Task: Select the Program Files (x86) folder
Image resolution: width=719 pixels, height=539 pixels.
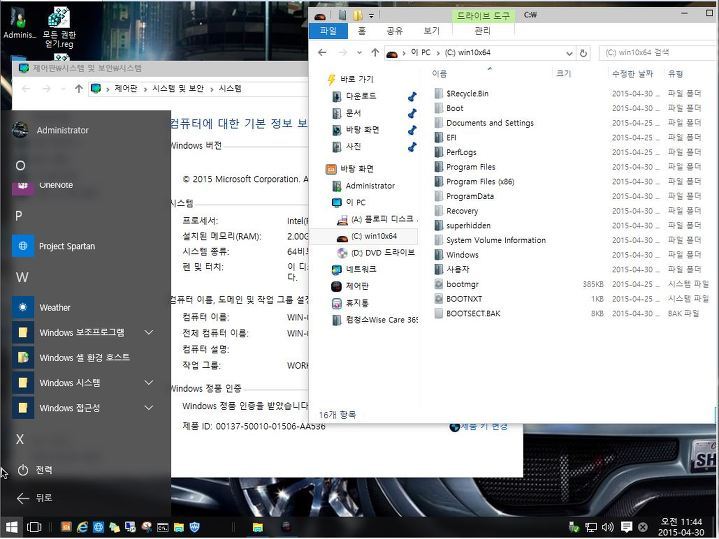Action: pos(480,182)
